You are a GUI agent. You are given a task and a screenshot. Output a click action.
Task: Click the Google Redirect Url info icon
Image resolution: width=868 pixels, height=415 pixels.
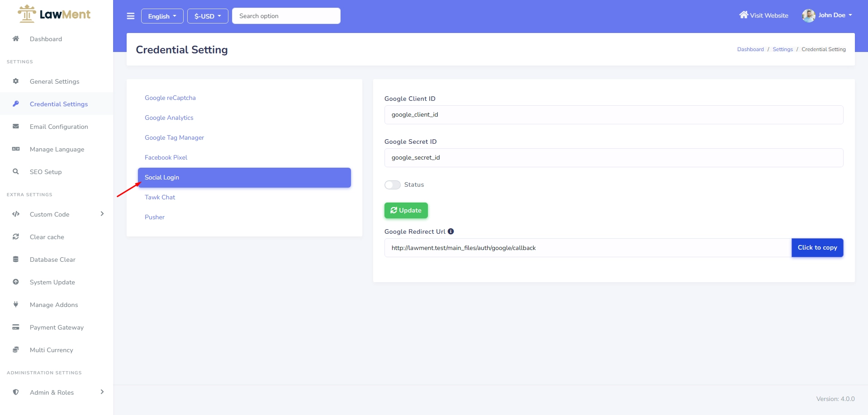pos(451,231)
